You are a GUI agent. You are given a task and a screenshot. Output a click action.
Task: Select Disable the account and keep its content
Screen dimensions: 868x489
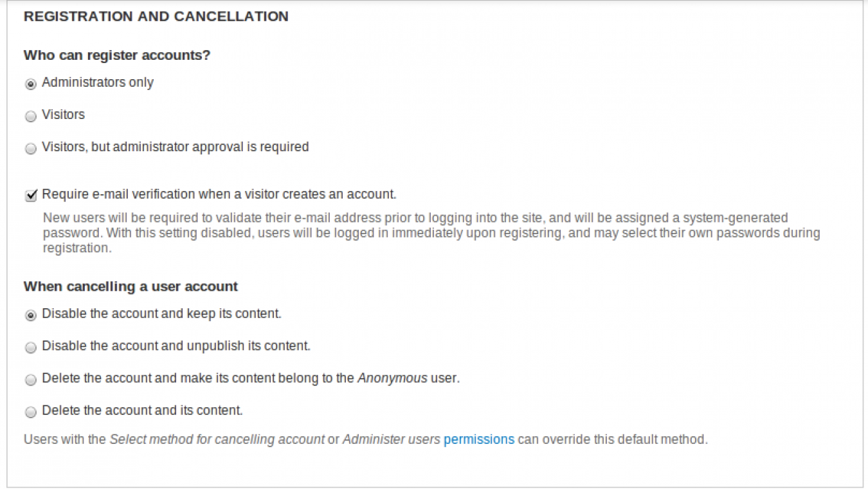30,314
